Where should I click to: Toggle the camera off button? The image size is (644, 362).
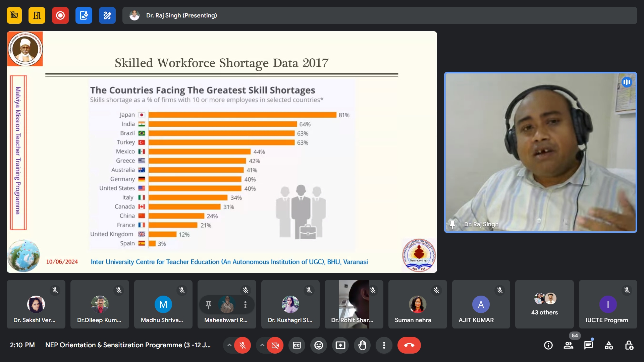coord(275,345)
